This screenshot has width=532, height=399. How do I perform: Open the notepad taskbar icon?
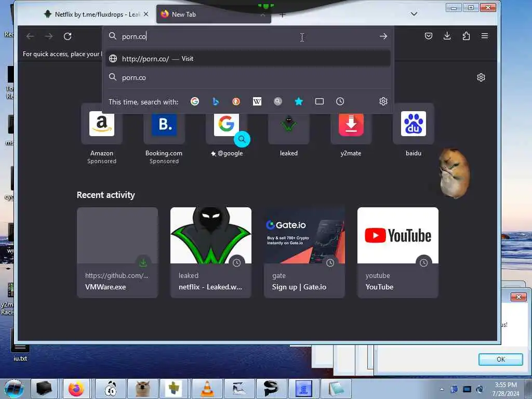(336, 389)
